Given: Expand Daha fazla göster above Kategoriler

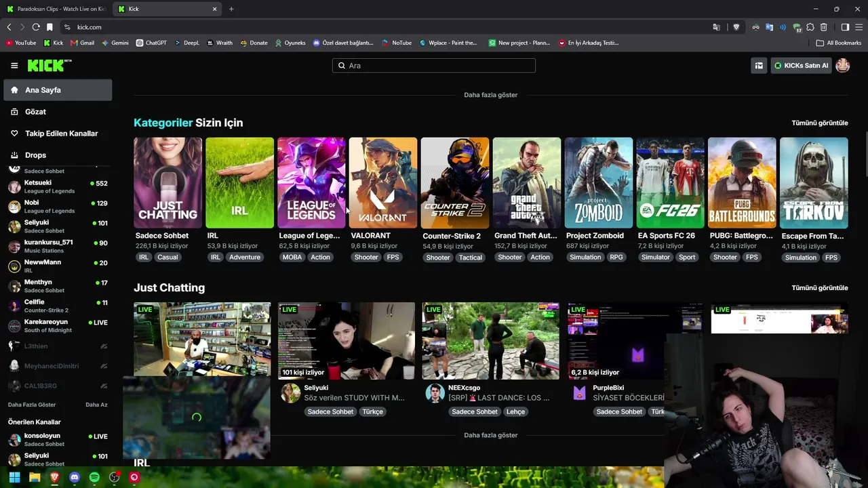Looking at the screenshot, I should coord(490,95).
